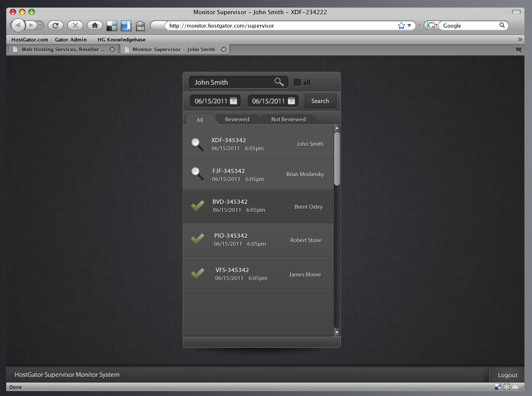Click the results list scrollbar thumb
Screen dimensions: 532x396
(x=337, y=159)
